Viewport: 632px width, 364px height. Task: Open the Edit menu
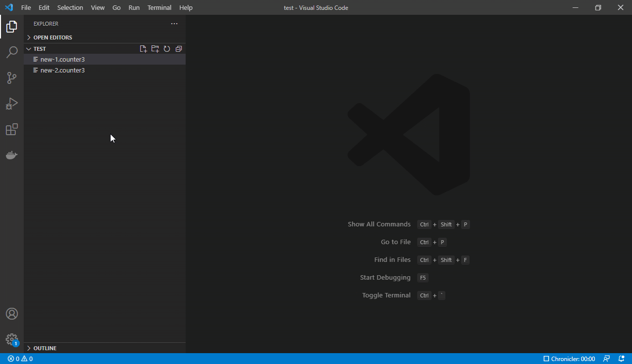(44, 7)
